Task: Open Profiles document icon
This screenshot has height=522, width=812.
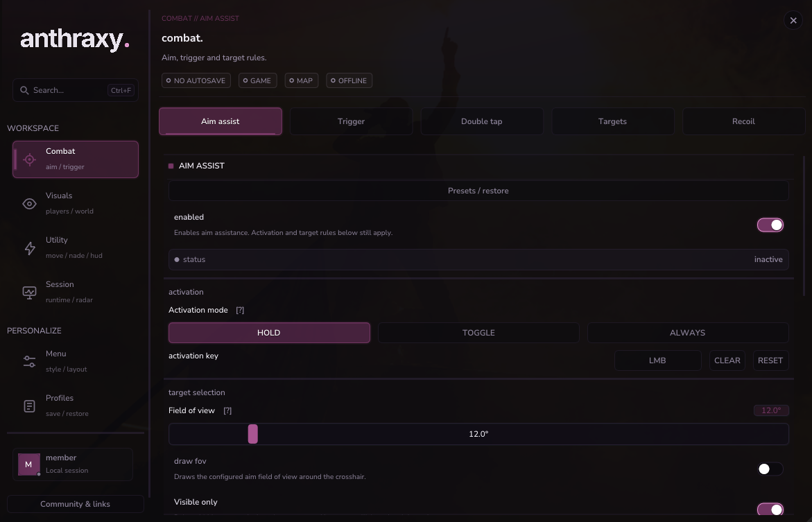Action: (30, 406)
